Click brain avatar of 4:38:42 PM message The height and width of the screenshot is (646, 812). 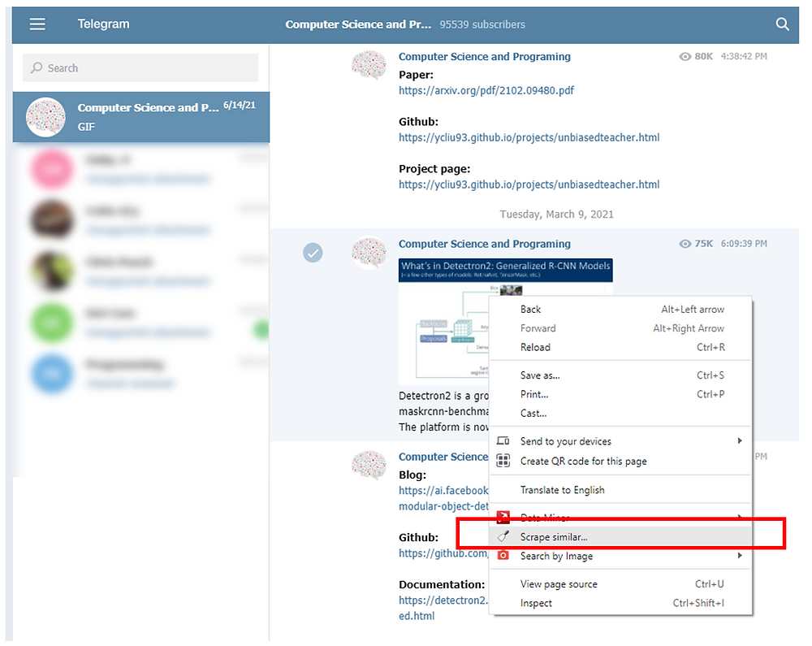coord(369,65)
